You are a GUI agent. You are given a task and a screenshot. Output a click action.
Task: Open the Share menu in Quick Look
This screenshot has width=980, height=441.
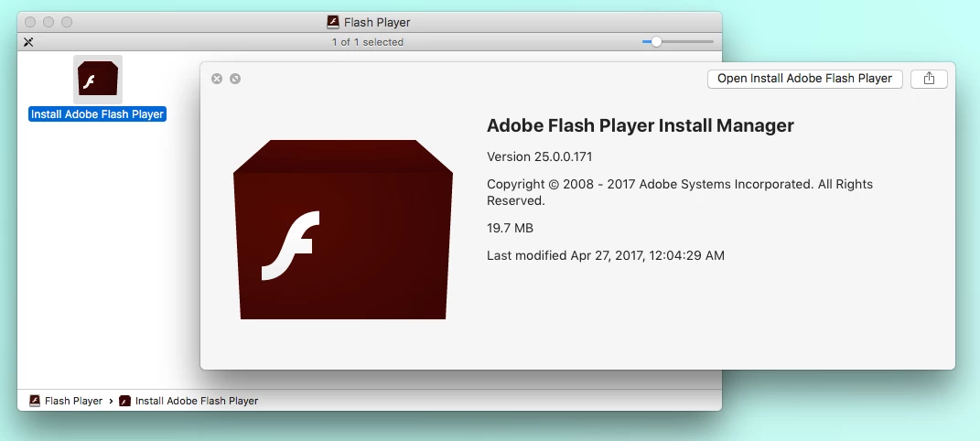(929, 79)
